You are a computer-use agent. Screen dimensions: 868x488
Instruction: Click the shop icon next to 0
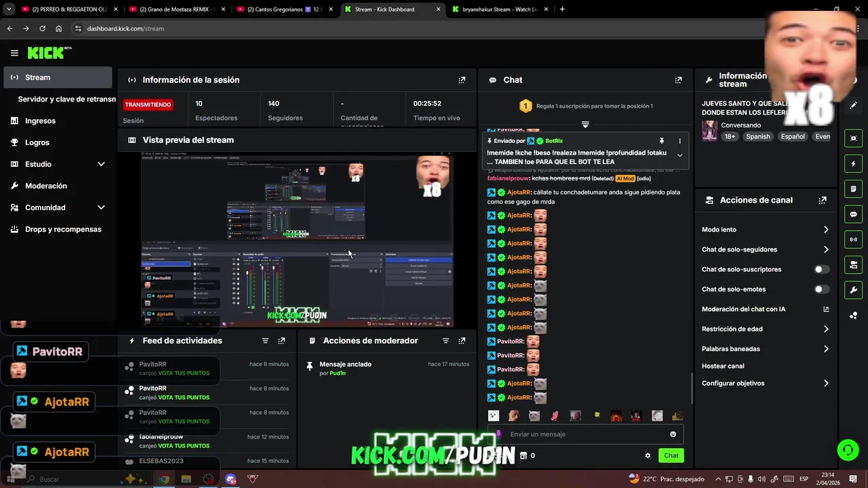pyautogui.click(x=523, y=455)
